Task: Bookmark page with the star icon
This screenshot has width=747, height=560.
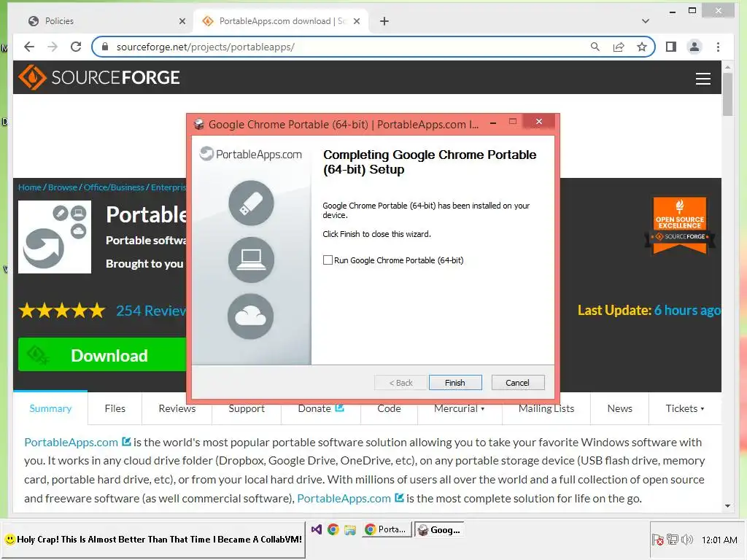Action: 642,47
